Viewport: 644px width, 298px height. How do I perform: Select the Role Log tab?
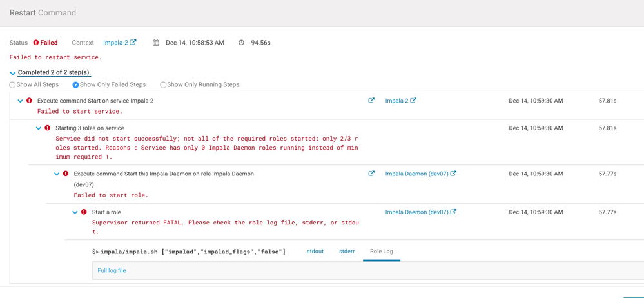click(382, 252)
